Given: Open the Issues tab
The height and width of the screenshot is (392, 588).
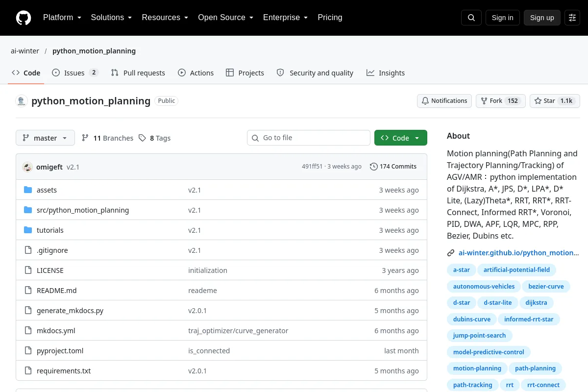Looking at the screenshot, I should click(75, 73).
